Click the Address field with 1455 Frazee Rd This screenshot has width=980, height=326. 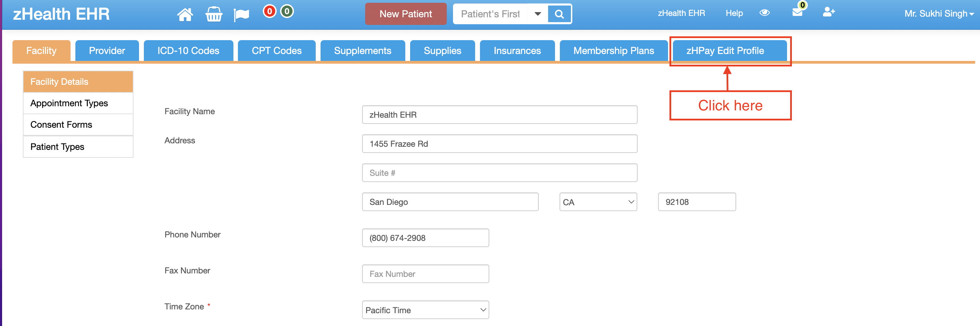(x=500, y=144)
